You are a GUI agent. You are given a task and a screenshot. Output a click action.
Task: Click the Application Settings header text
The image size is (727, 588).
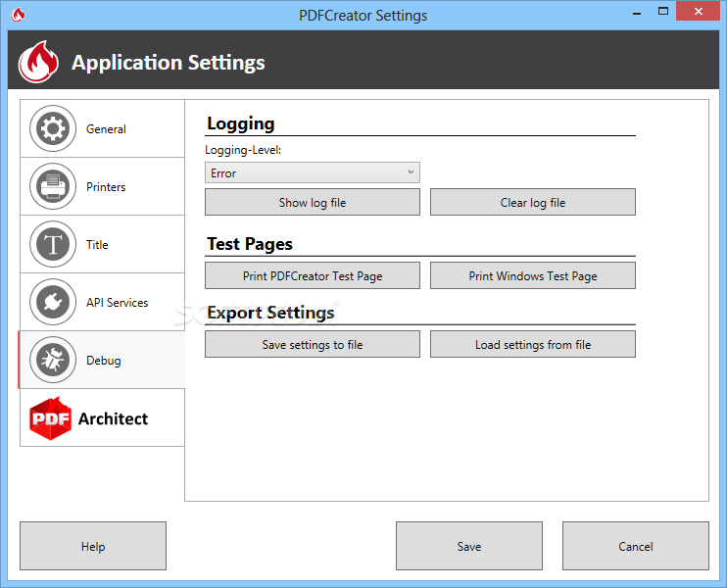[169, 63]
